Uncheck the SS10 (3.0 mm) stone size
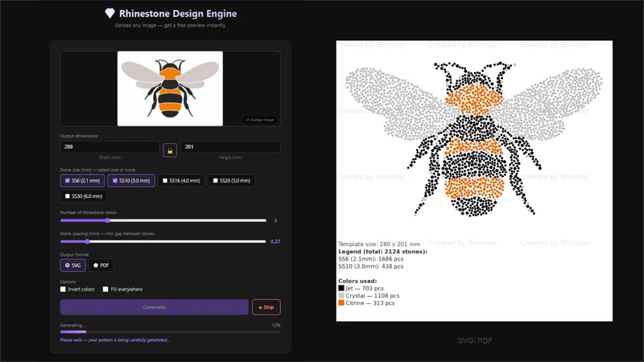The height and width of the screenshot is (362, 644). tap(131, 180)
